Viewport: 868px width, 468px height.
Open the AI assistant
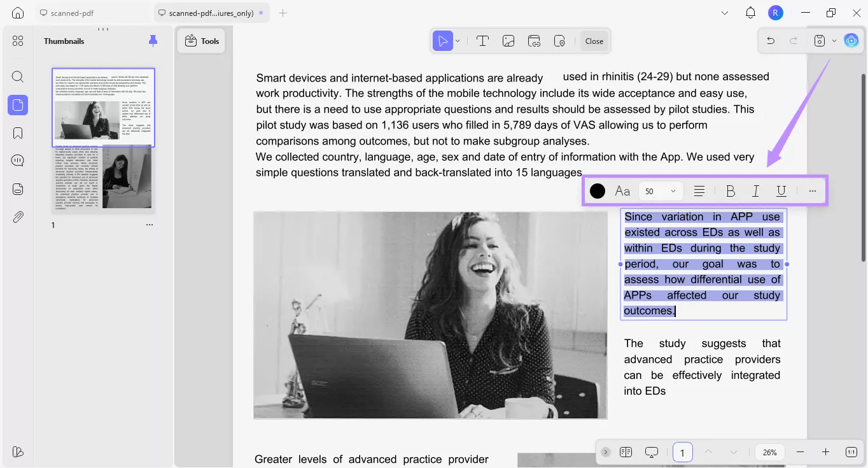coord(851,40)
